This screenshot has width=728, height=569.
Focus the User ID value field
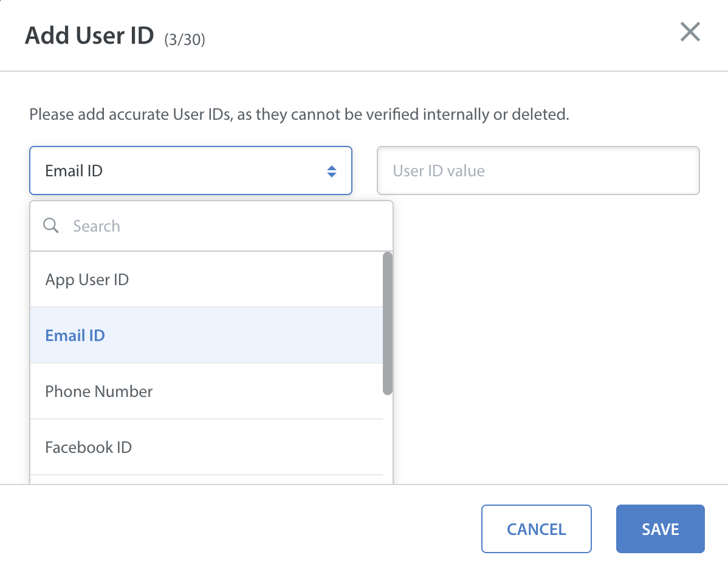538,171
